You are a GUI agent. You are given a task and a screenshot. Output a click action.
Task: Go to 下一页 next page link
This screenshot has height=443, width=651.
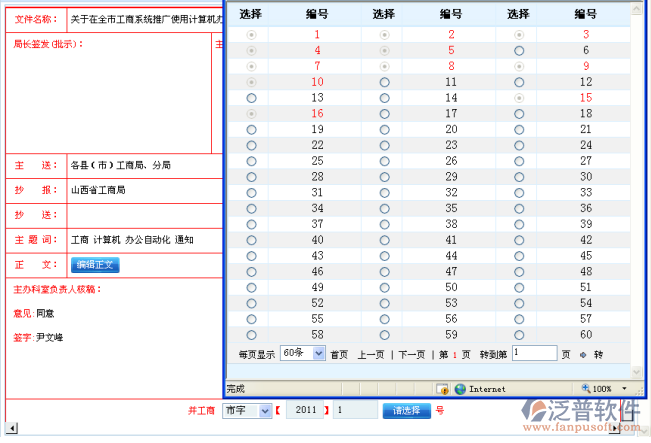point(412,355)
